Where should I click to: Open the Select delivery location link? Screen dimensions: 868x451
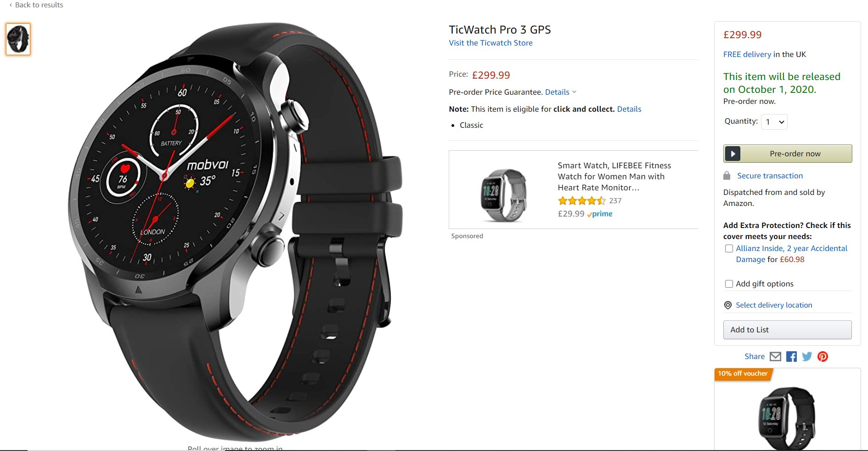tap(774, 305)
